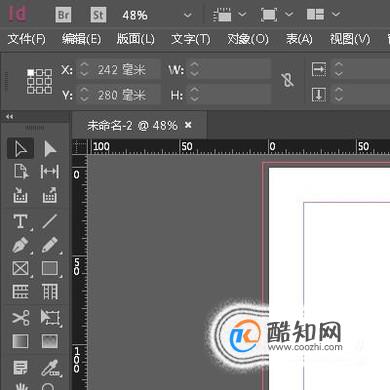The width and height of the screenshot is (390, 390).
Task: Open the Bridge (Br) button
Action: [x=63, y=15]
